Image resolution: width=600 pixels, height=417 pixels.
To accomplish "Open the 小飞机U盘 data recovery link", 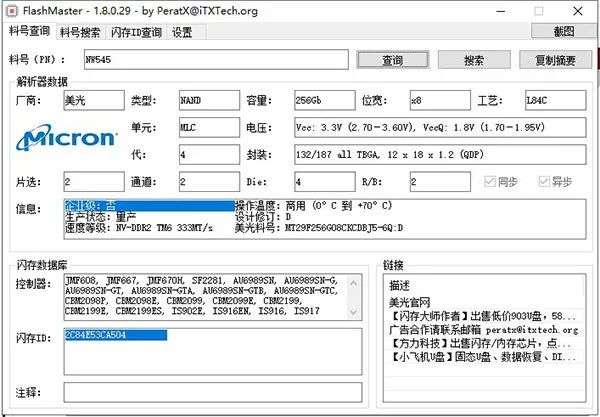I will coord(482,357).
